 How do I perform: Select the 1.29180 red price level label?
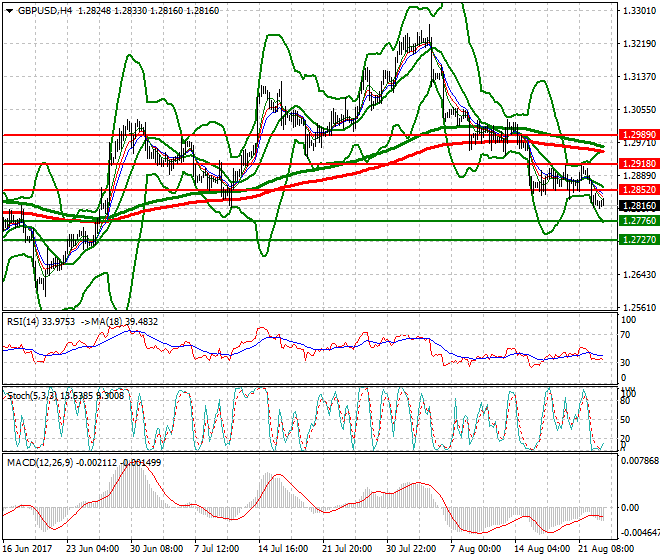[x=635, y=163]
